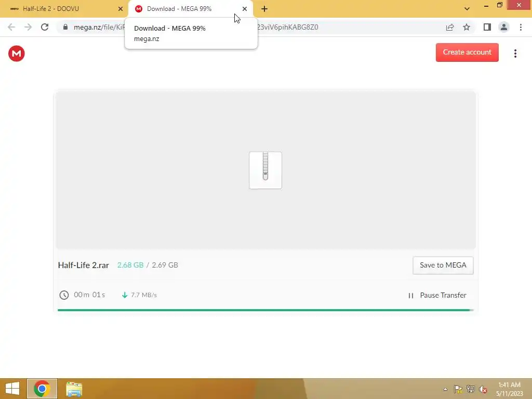
Task: Bookmark this page with star
Action: click(x=466, y=27)
